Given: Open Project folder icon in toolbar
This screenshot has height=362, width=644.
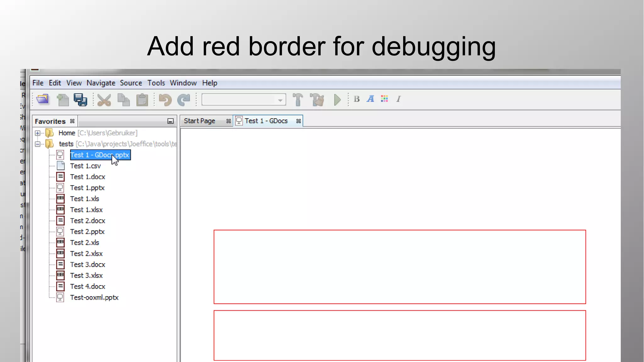Looking at the screenshot, I should click(x=43, y=99).
